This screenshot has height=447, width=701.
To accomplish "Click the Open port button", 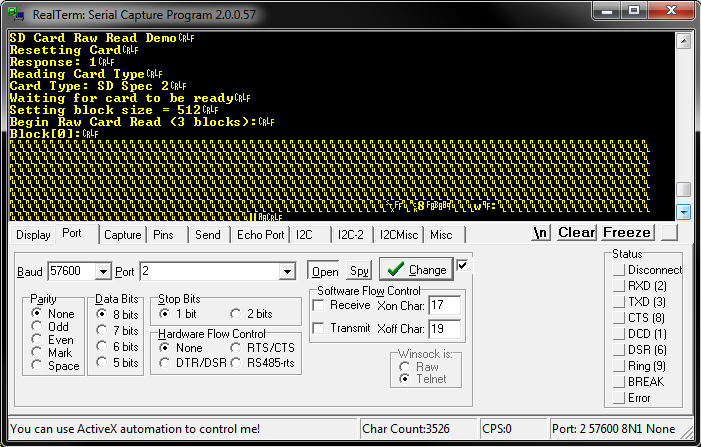I will click(324, 271).
